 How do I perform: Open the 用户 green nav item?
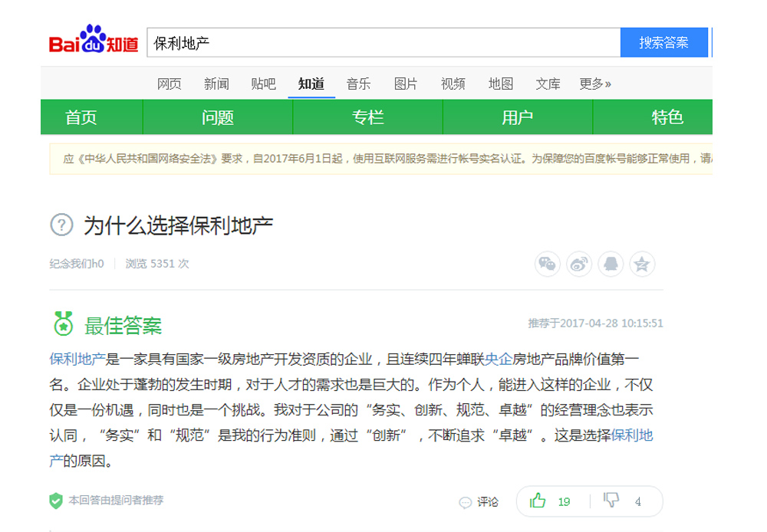click(x=518, y=117)
